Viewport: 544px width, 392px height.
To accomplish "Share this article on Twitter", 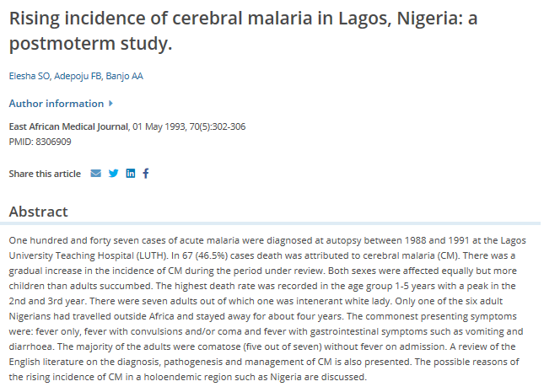I will coord(114,173).
